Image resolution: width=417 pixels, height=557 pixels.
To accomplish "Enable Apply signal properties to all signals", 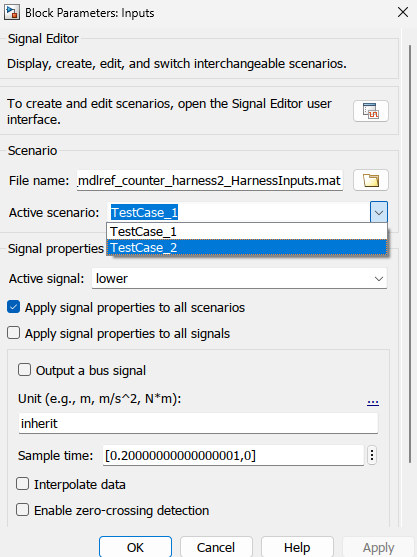I will 13,333.
